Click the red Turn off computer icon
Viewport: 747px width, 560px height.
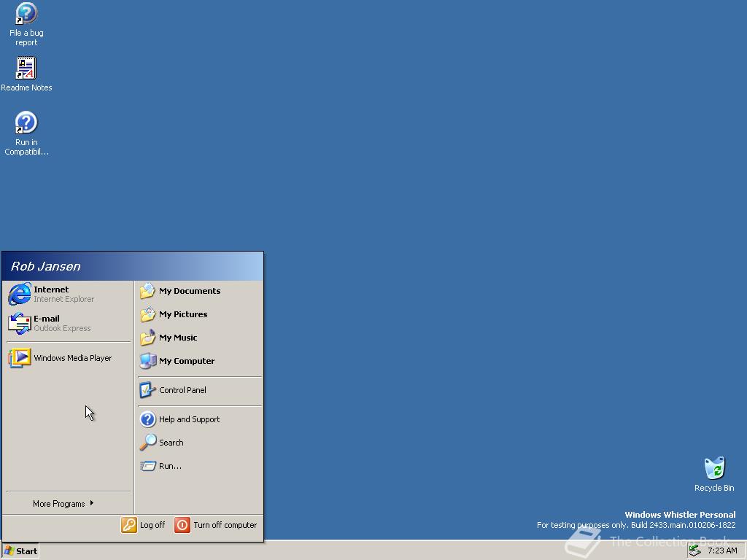click(182, 525)
